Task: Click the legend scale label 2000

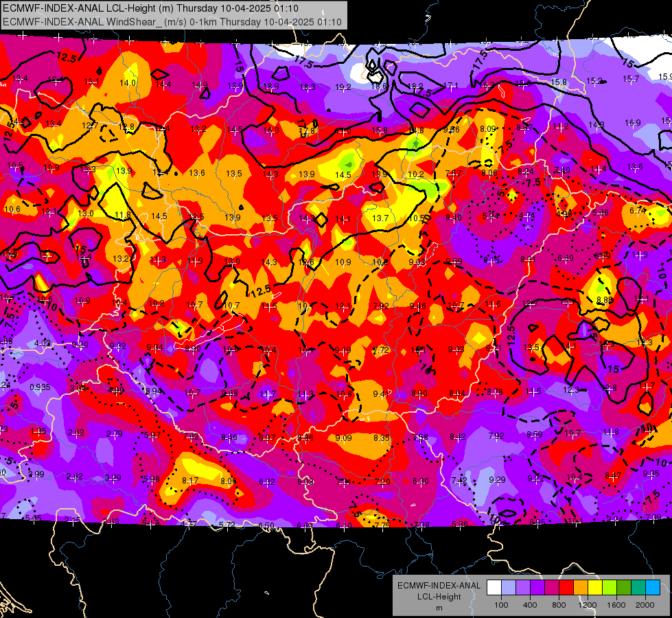Action: [645, 605]
